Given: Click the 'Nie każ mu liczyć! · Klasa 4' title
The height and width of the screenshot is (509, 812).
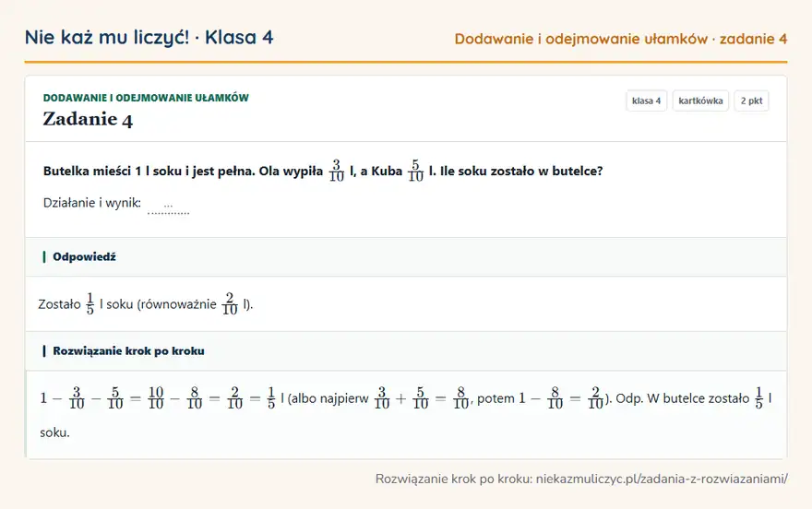Looking at the screenshot, I should [149, 37].
